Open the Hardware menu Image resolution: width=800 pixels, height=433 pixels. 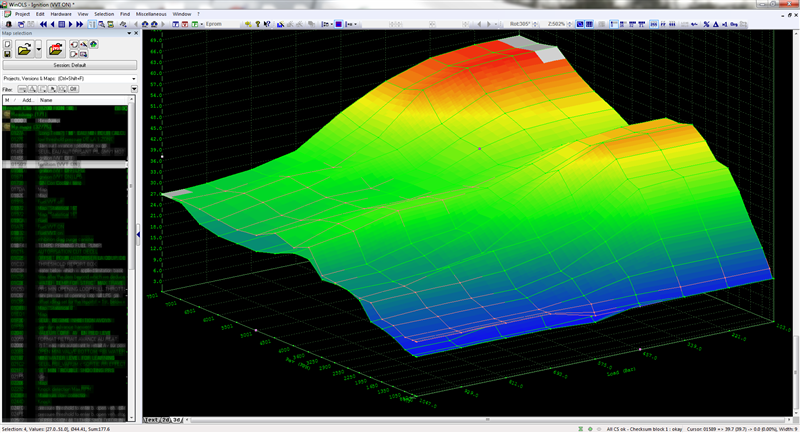pos(61,14)
